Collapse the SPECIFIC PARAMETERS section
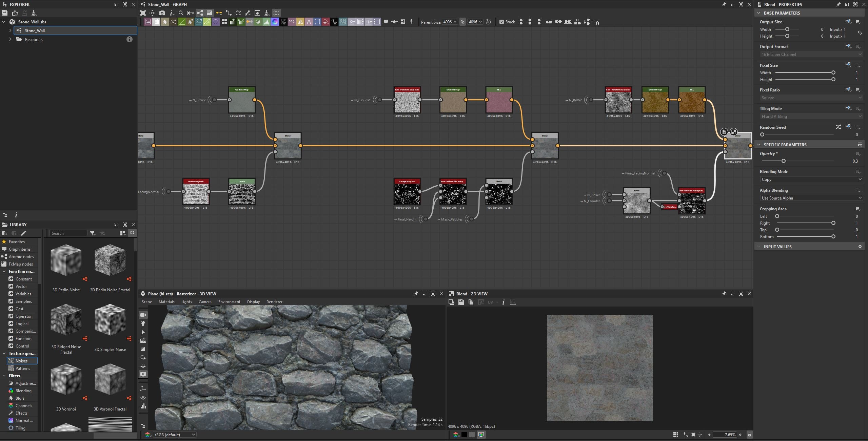The image size is (868, 441). click(x=759, y=145)
